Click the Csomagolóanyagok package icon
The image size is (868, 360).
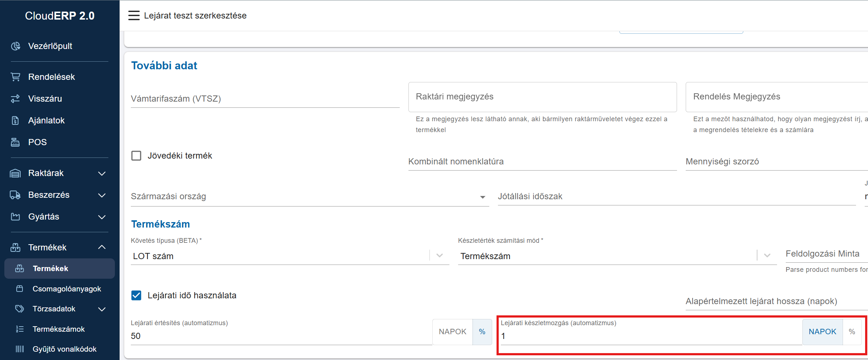(x=20, y=289)
